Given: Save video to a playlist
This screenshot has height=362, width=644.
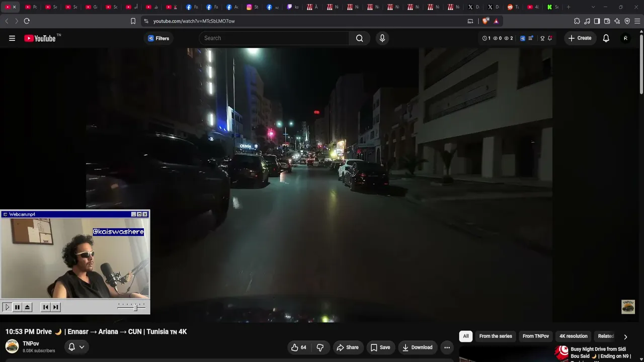Looking at the screenshot, I should pyautogui.click(x=380, y=347).
